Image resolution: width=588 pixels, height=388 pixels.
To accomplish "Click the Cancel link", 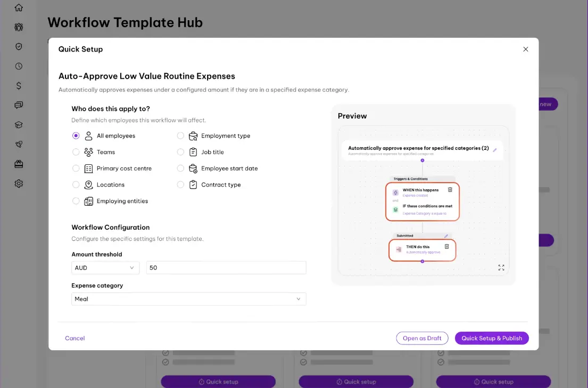I will 74,338.
